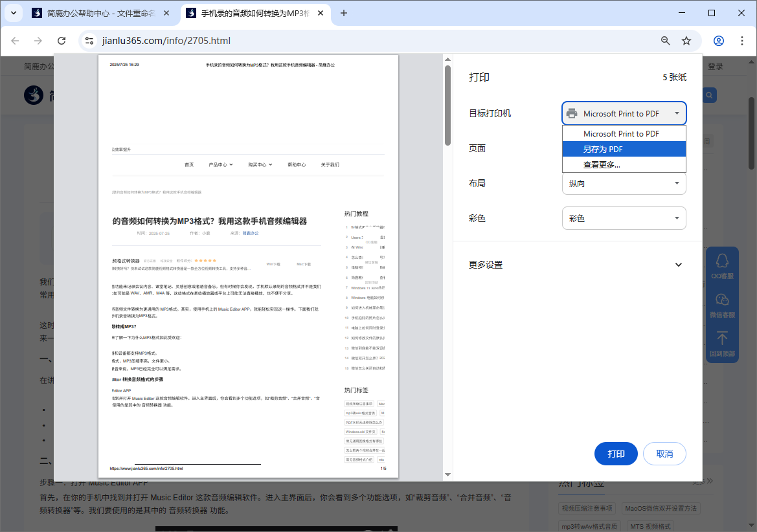757x532 pixels.
Task: Click the magnifier zoom icon near the address bar
Action: point(665,40)
